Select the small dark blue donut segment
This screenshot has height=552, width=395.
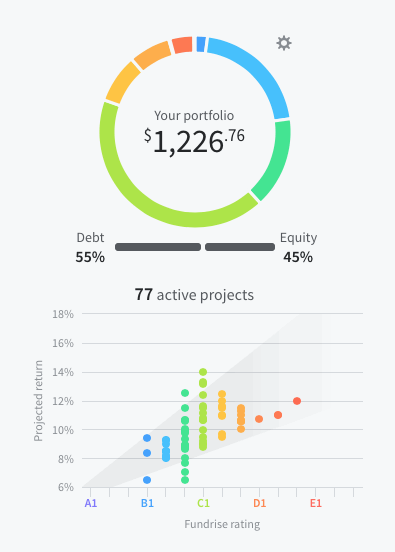201,44
